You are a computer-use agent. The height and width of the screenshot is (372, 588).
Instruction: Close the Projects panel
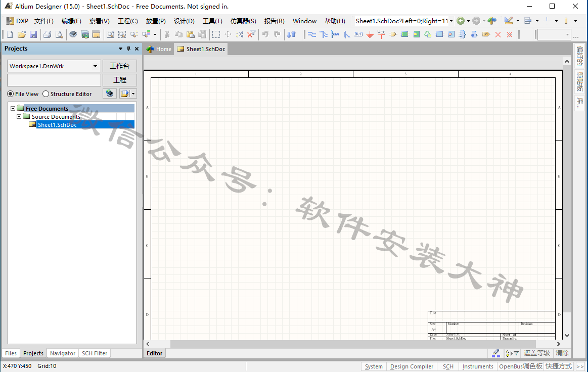click(x=137, y=49)
